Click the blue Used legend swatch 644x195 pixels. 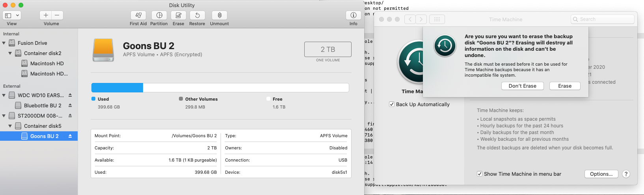[x=93, y=99]
